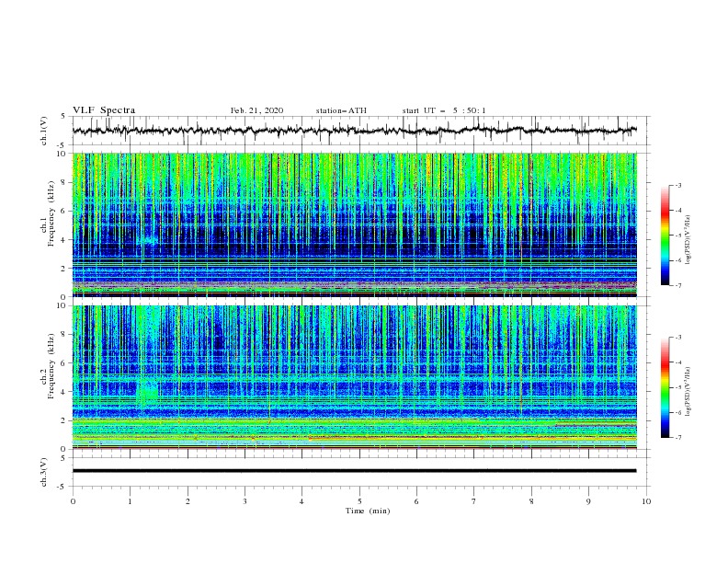The image size is (728, 563).
Task: Select the "start UT = 5 :50: 1" text
Action: (444, 110)
